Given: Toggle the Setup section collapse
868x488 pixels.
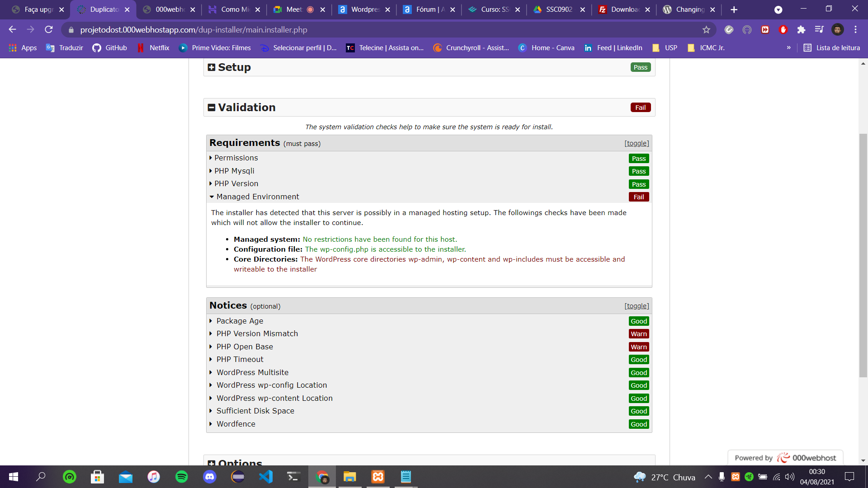Looking at the screenshot, I should (212, 67).
